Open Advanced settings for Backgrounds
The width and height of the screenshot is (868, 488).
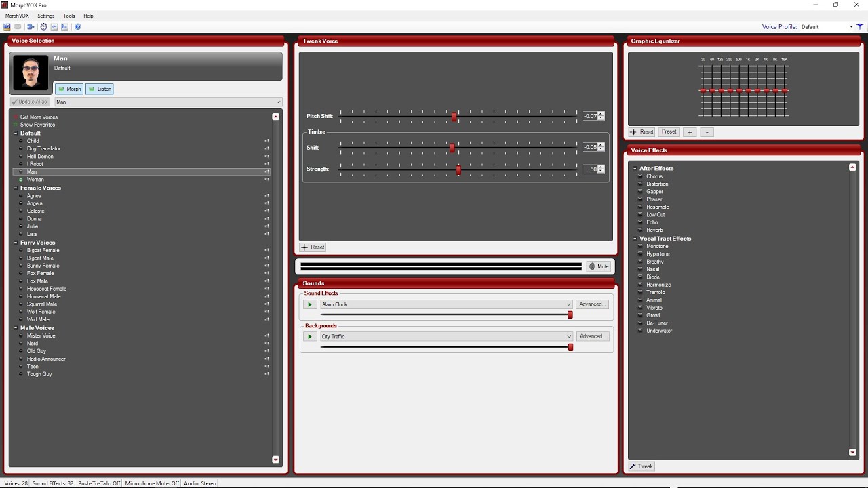click(x=592, y=336)
